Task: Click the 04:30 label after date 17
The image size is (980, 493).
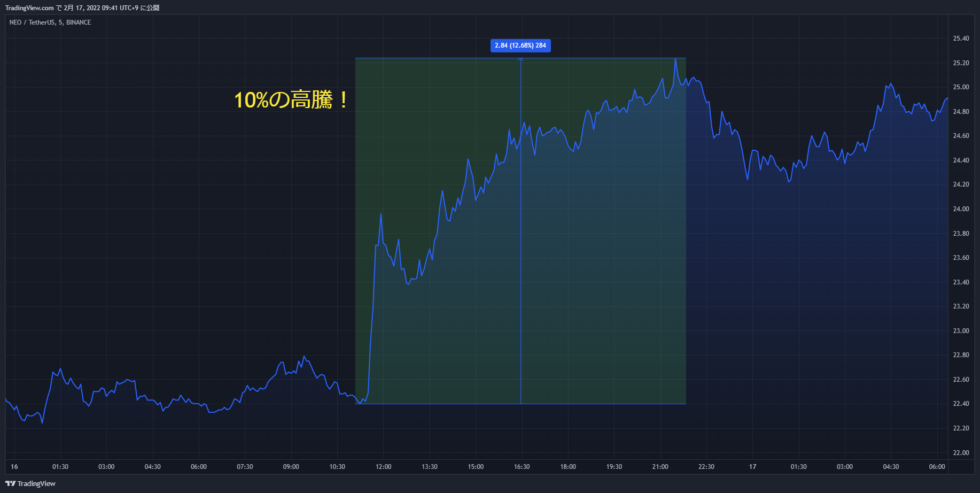Action: click(x=891, y=467)
